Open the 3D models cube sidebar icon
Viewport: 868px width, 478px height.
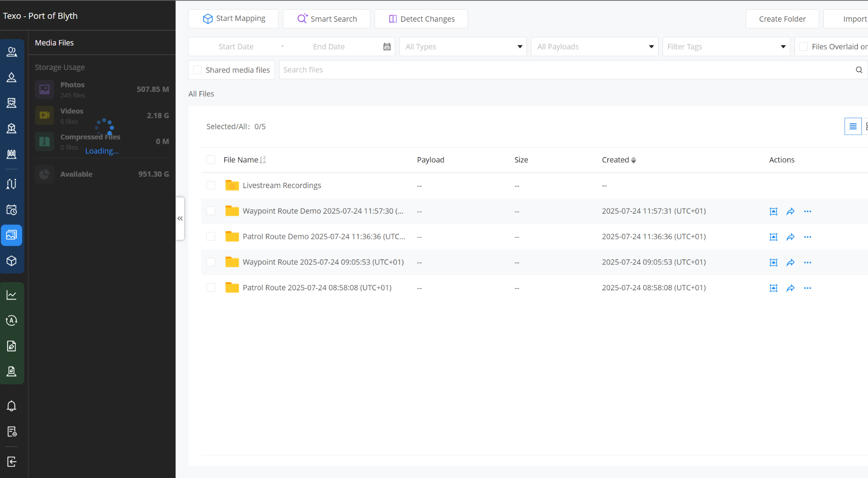click(x=12, y=261)
